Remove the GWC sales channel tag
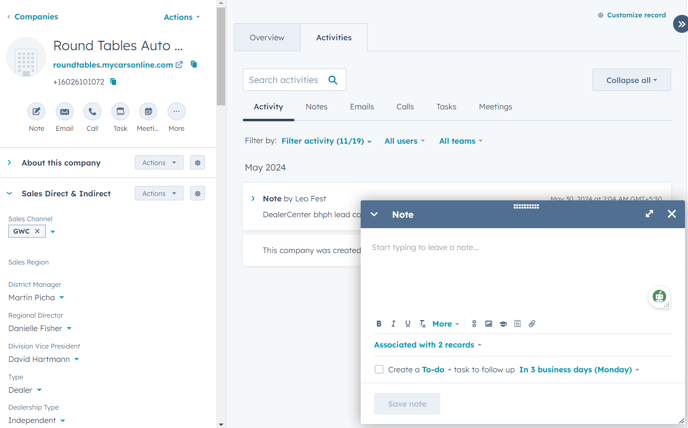 [x=38, y=231]
